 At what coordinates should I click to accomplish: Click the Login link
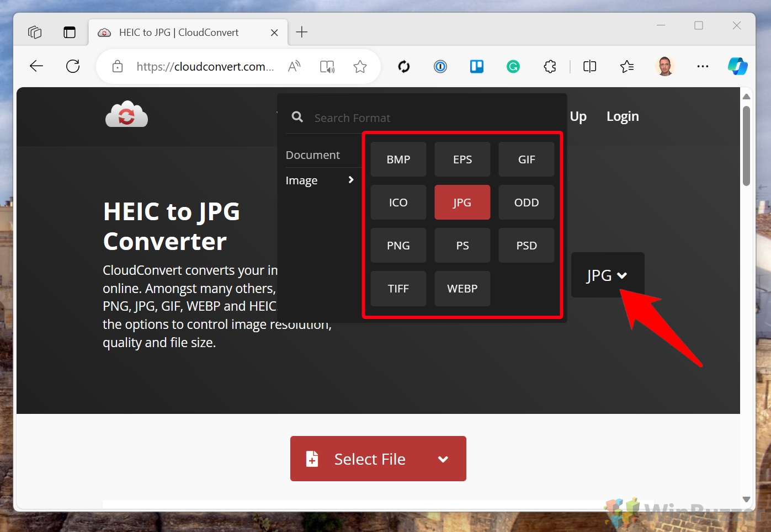623,116
